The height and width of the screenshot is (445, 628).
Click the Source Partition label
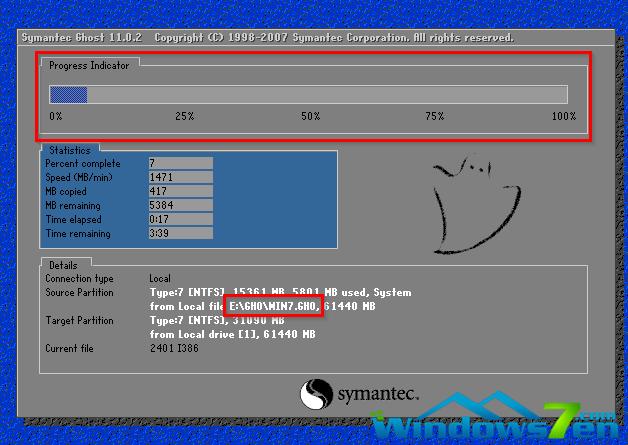(79, 292)
